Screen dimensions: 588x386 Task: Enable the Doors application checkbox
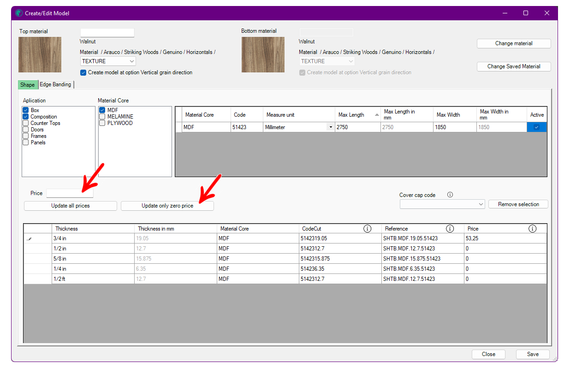click(26, 130)
